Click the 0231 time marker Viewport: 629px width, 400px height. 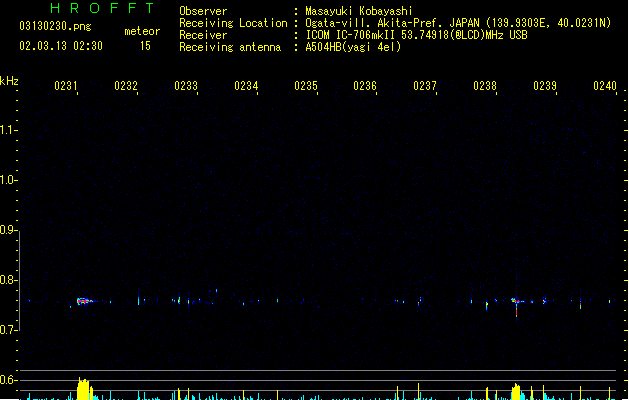point(66,86)
